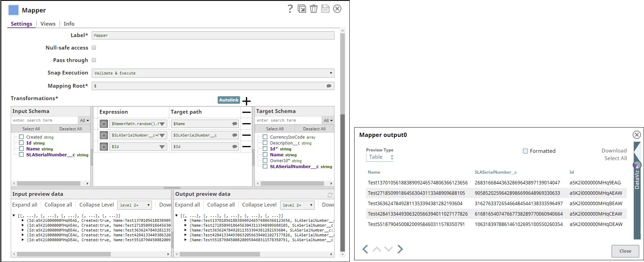The image size is (644, 262).
Task: Click the down arrow in Mapper output0
Action: [388, 249]
